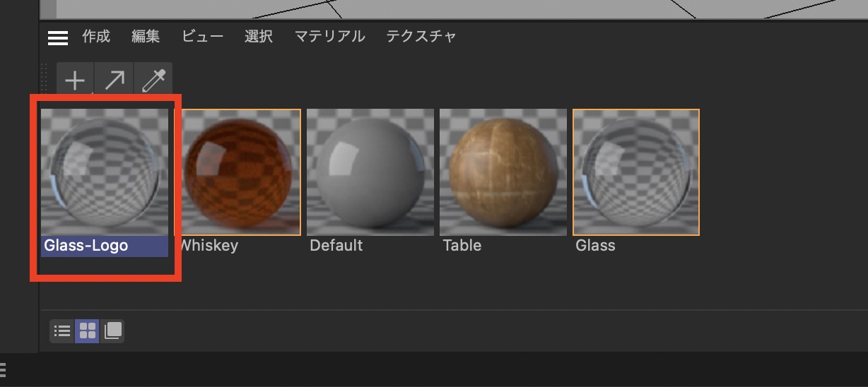Switch to grid thumbnail view mode
This screenshot has width=868, height=387.
coord(88,331)
